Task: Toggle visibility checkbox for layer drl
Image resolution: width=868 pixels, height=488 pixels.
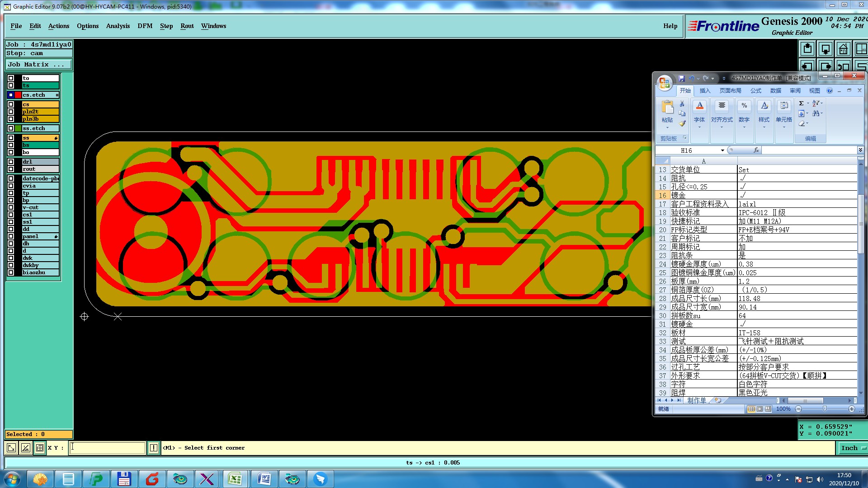Action: [11, 162]
